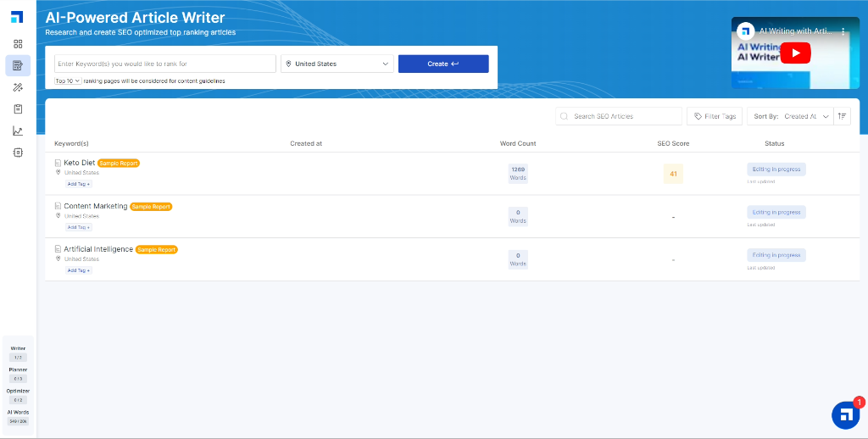The image size is (868, 439).
Task: Click the document icon beside Artificial Intelligence
Action: pyautogui.click(x=58, y=249)
